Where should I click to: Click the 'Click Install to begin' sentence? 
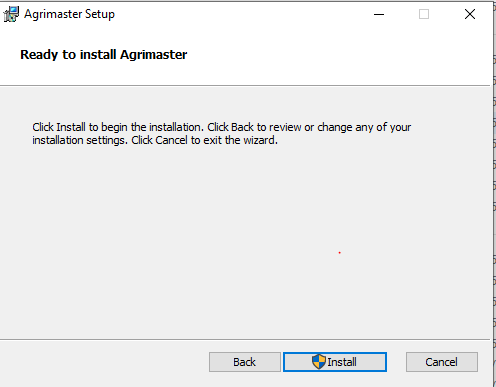pyautogui.click(x=118, y=127)
